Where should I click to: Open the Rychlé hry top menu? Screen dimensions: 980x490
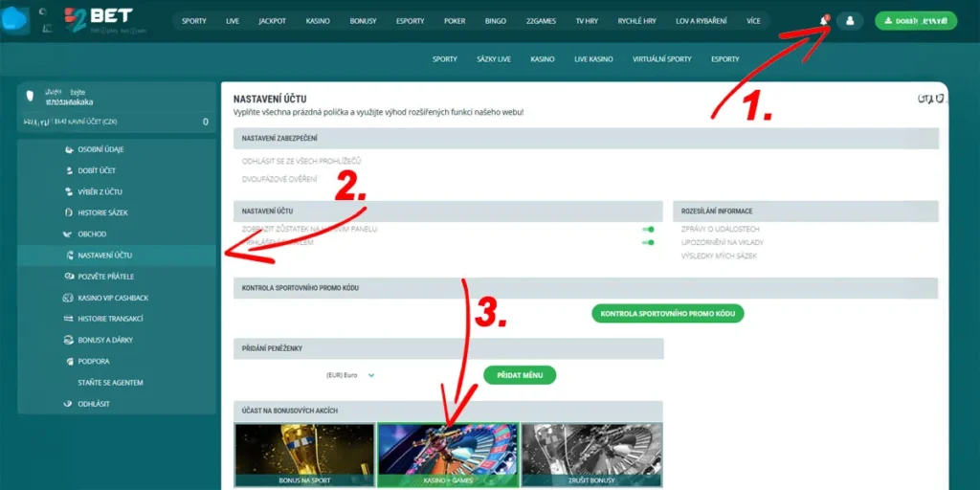(637, 21)
